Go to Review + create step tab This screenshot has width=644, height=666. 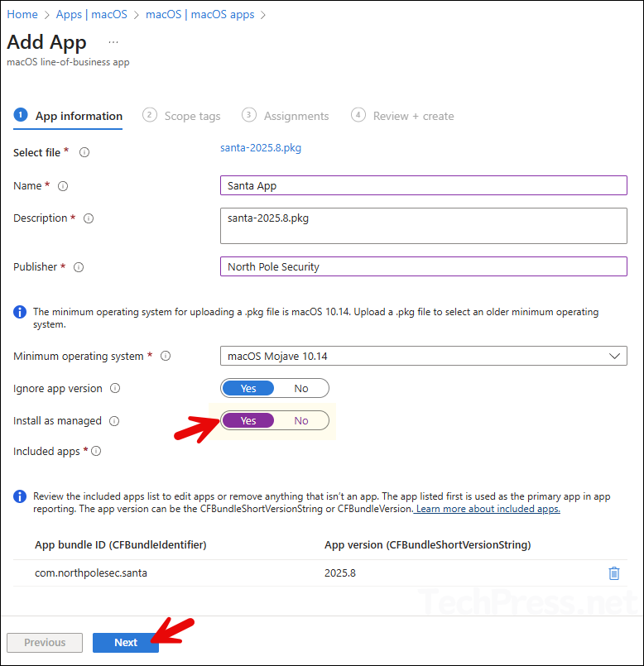tap(402, 116)
